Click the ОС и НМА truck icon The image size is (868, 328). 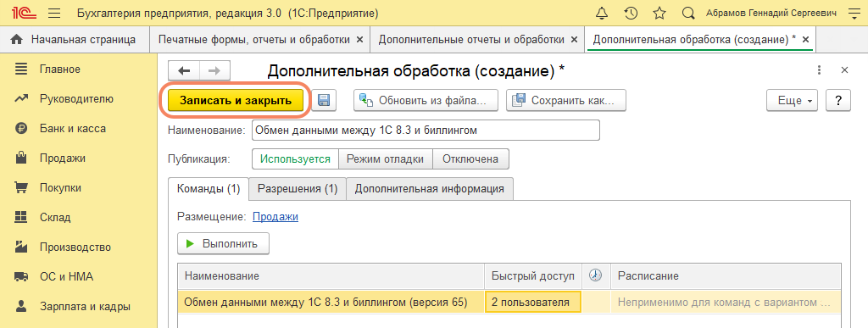pos(21,276)
